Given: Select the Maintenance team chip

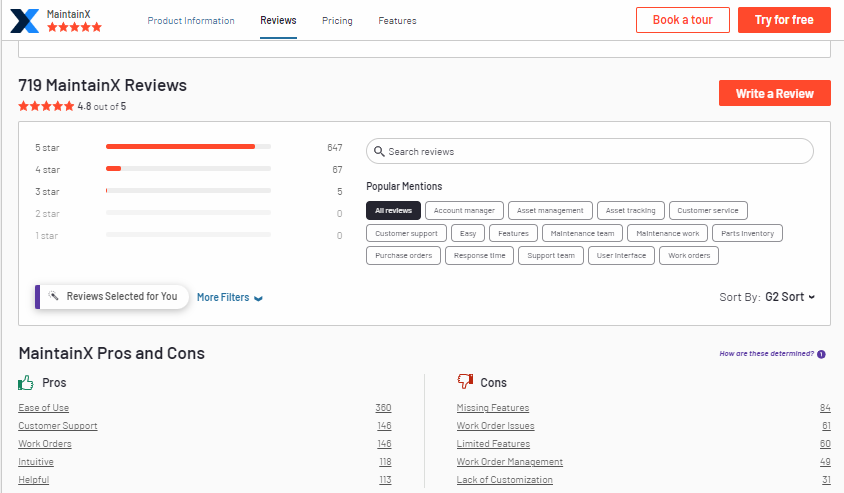Looking at the screenshot, I should [582, 233].
